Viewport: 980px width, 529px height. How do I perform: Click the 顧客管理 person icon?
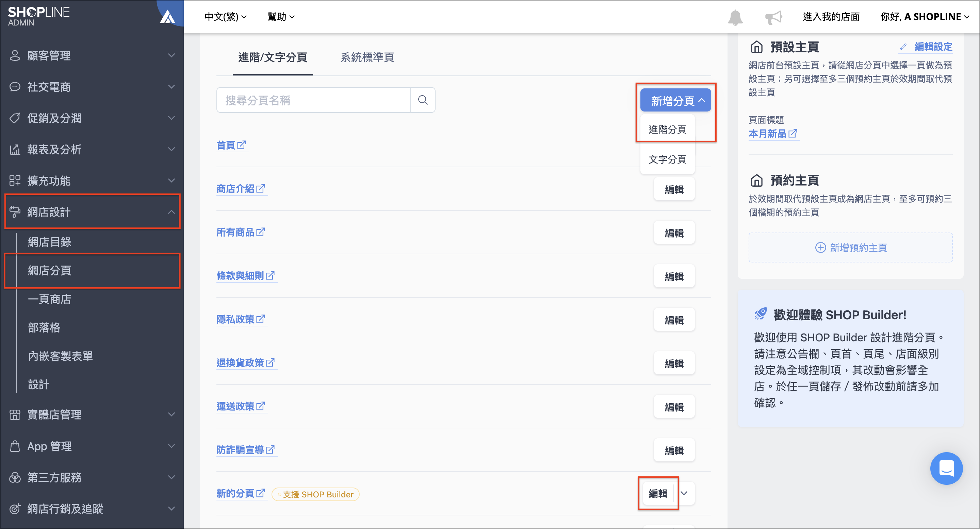click(x=14, y=55)
